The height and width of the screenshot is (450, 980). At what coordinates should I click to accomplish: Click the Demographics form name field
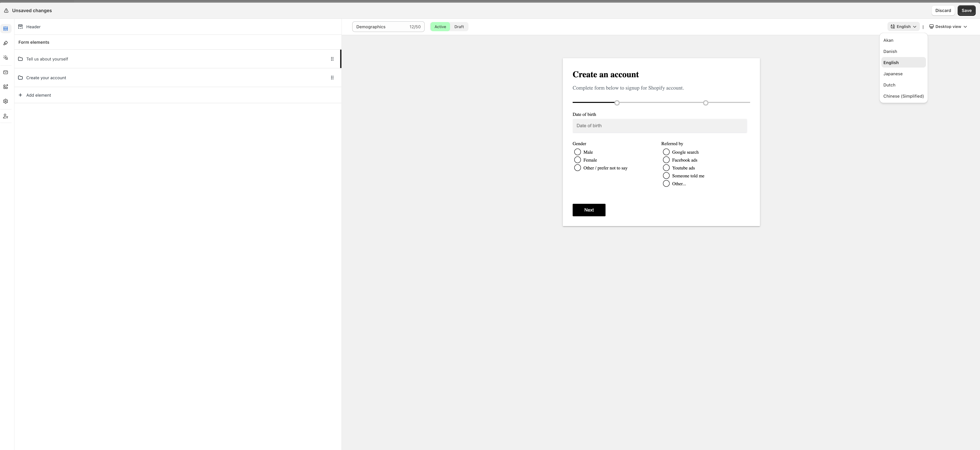coord(380,27)
